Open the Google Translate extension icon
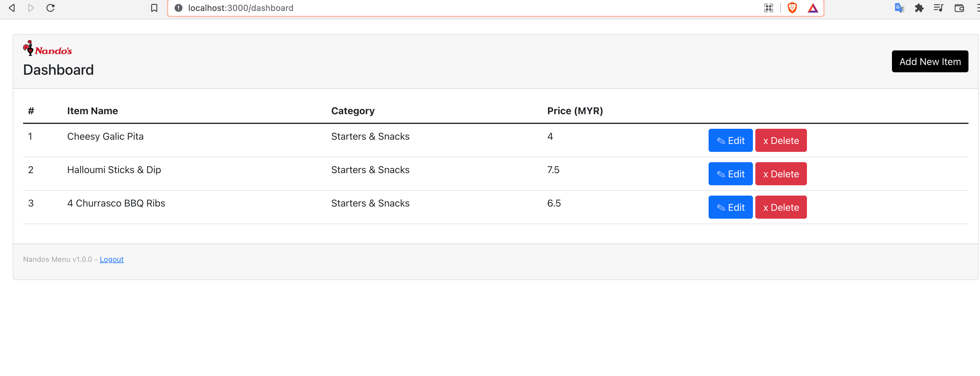 [899, 8]
